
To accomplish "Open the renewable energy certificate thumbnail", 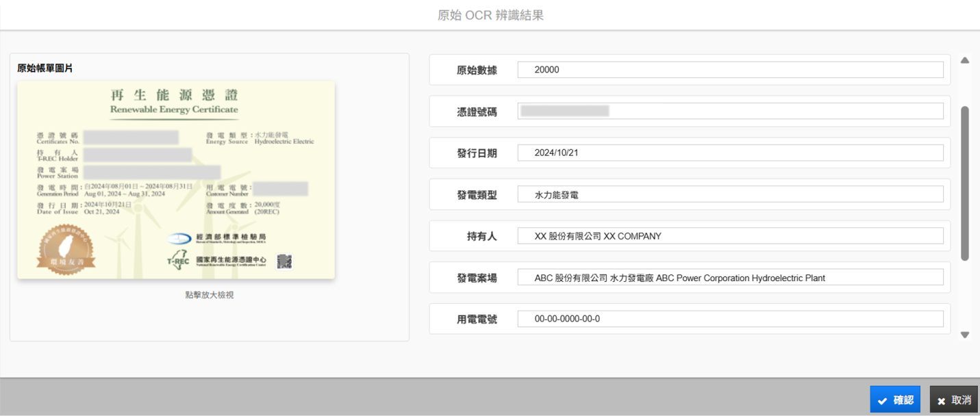I will pos(176,180).
